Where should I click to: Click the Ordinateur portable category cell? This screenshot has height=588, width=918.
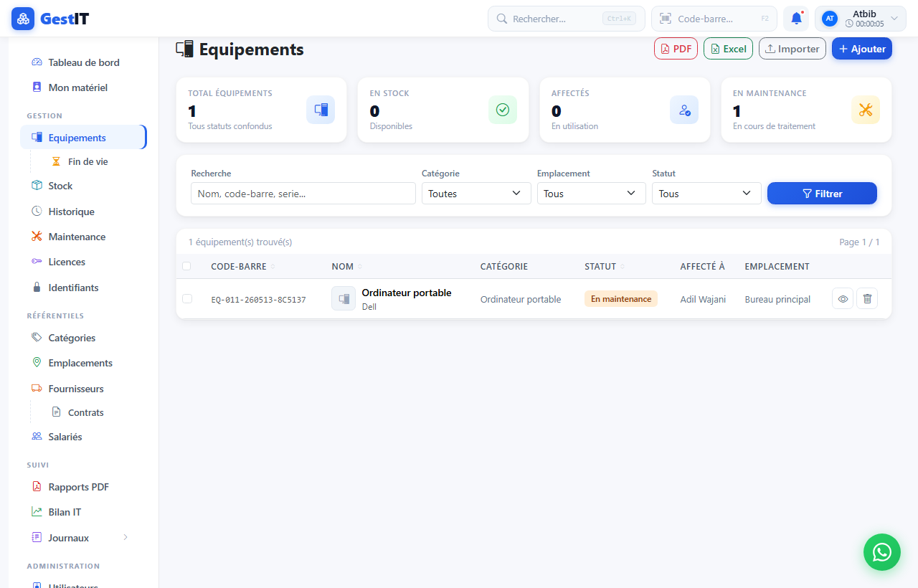click(x=521, y=299)
